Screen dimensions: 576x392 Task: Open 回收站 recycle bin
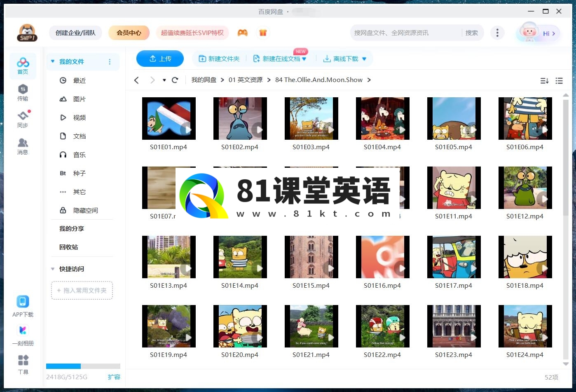pos(68,247)
